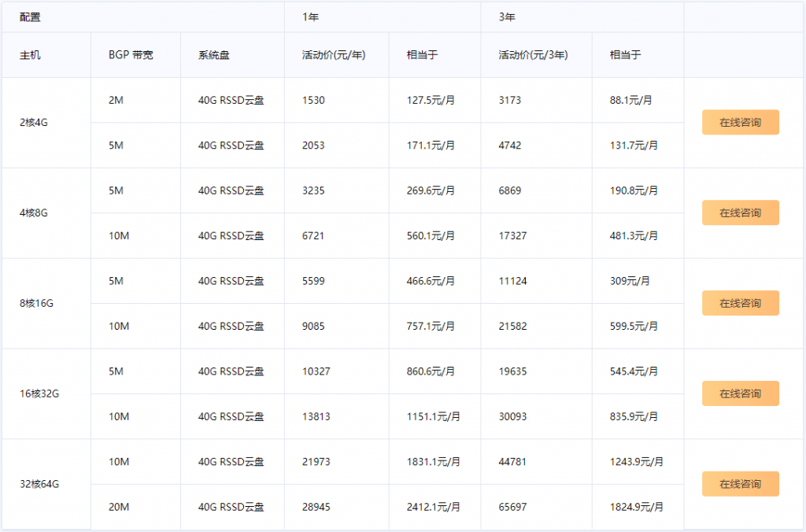
Task: Click the price 1530
Action: tap(313, 100)
